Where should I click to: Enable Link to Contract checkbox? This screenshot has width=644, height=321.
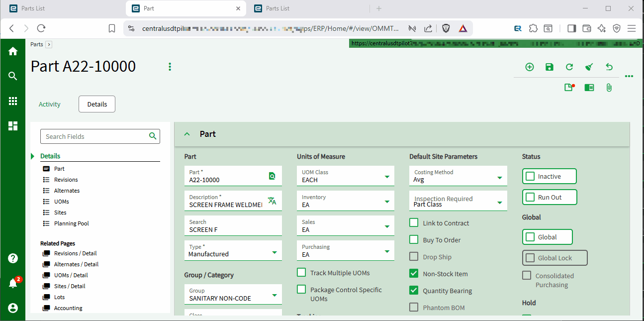pos(414,222)
